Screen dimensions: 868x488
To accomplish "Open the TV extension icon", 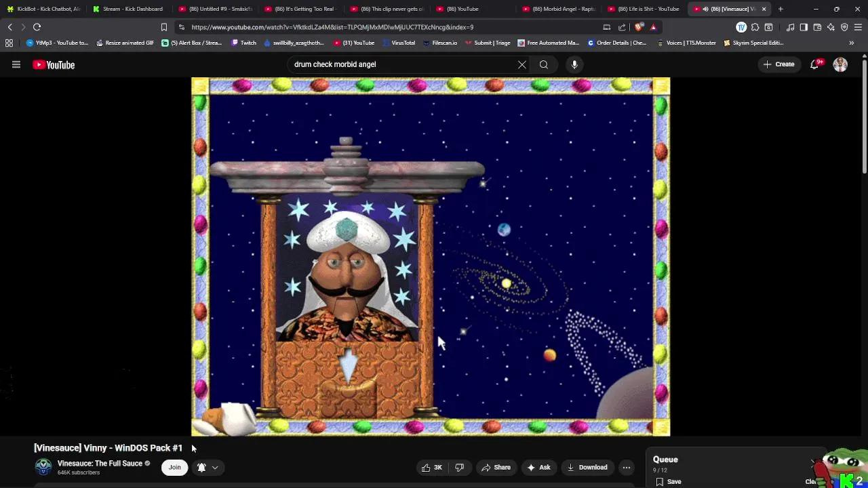I will pos(741,27).
